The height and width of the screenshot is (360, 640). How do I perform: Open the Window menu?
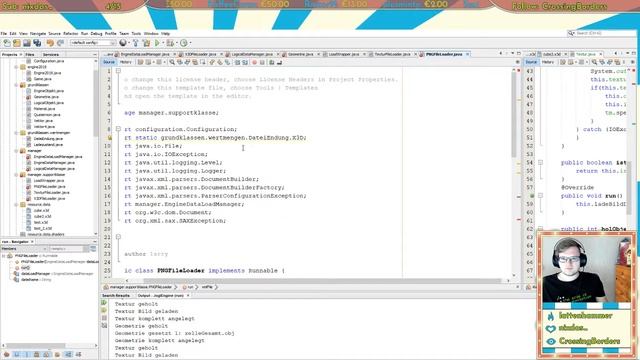(x=151, y=33)
